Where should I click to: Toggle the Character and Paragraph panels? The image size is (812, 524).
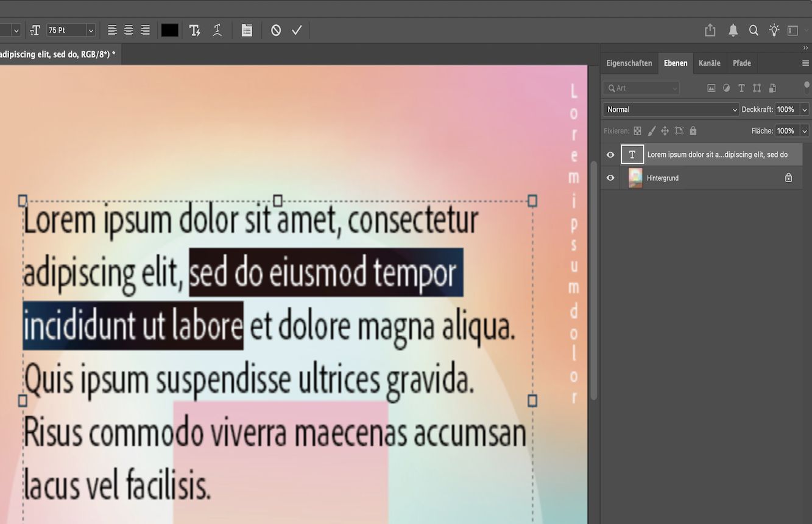247,30
